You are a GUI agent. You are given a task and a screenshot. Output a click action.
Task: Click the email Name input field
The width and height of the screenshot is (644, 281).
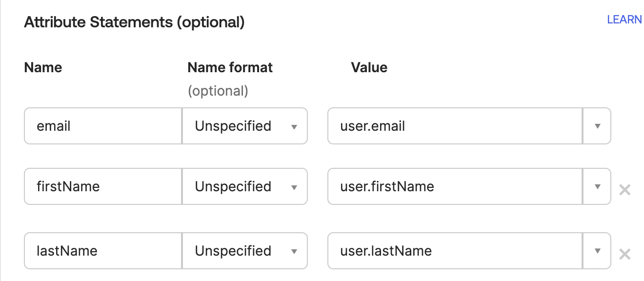click(98, 126)
